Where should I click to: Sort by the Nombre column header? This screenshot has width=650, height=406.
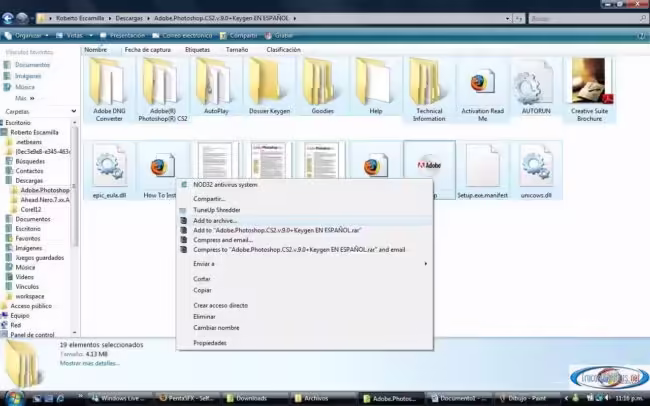[x=96, y=49]
